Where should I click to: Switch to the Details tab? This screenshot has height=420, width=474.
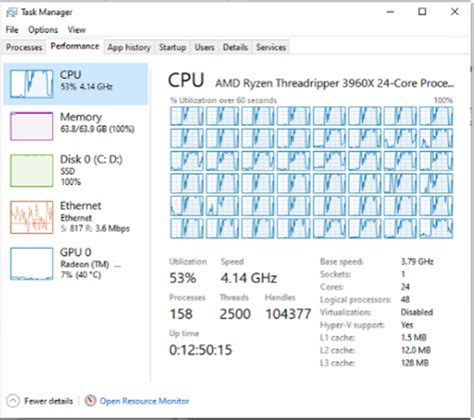(235, 47)
